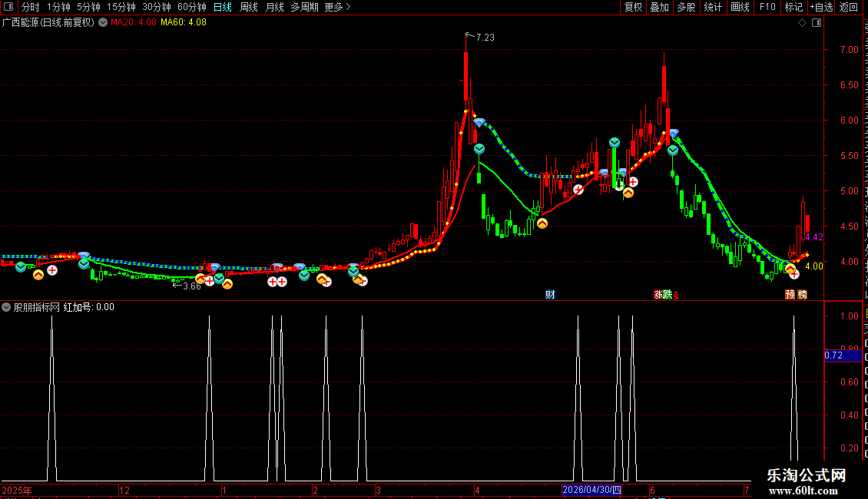Add stock to watchlist with +自选

point(821,7)
